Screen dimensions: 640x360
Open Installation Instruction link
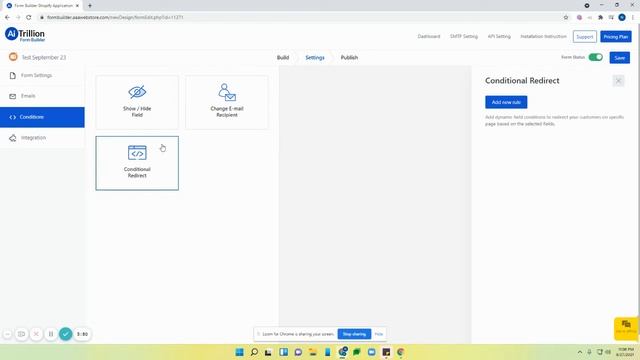click(543, 36)
